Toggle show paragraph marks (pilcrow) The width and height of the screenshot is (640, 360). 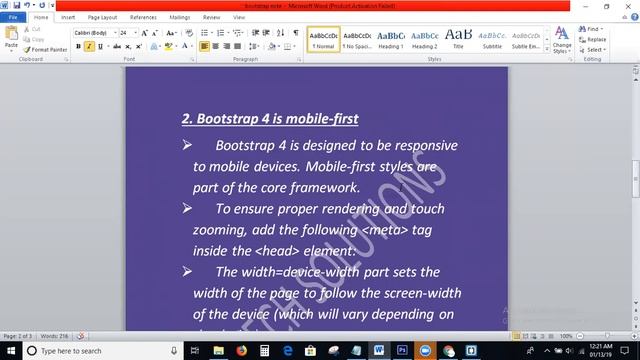click(x=296, y=33)
